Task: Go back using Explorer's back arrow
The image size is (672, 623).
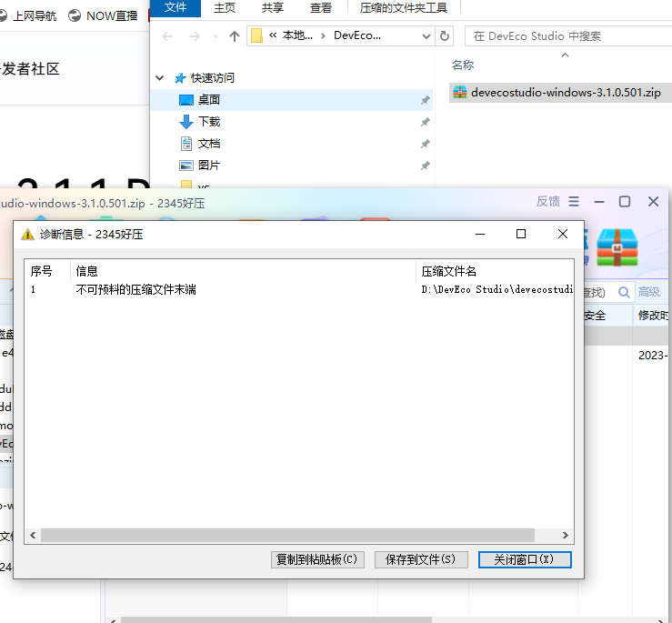Action: pos(166,36)
